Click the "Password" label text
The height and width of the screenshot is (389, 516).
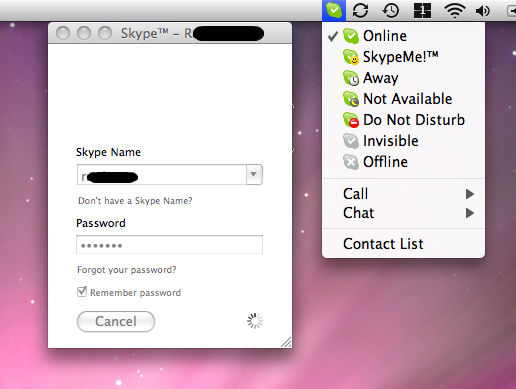point(101,223)
